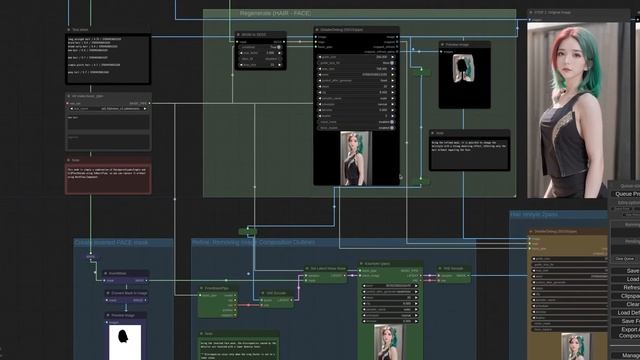Click the red Note node's text area
Viewport: 640px width, 360px height.
click(108, 179)
